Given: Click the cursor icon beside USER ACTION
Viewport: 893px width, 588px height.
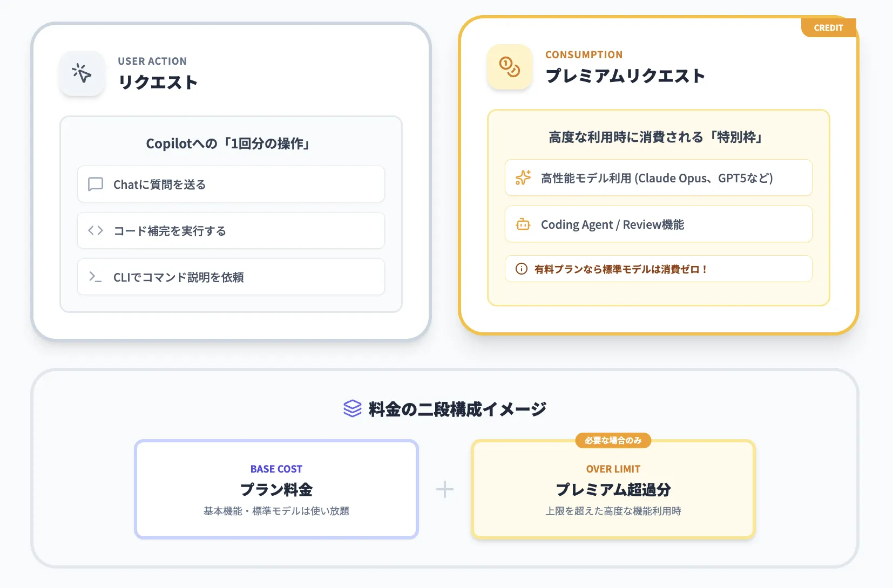Looking at the screenshot, I should pos(82,74).
